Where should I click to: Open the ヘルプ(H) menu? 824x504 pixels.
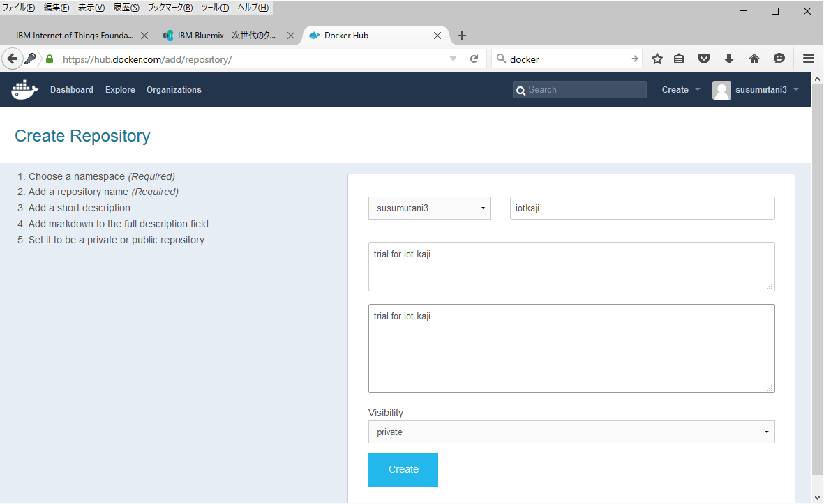click(253, 8)
